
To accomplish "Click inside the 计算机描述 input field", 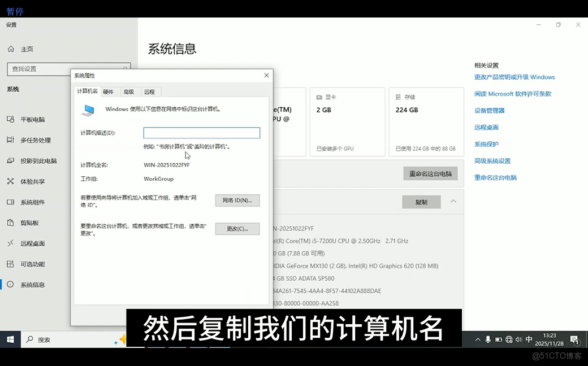I will 201,132.
